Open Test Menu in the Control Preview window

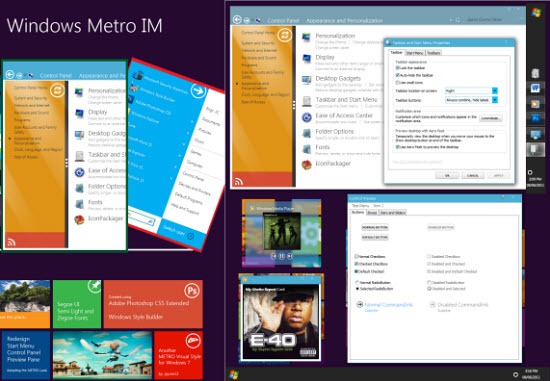(x=360, y=206)
